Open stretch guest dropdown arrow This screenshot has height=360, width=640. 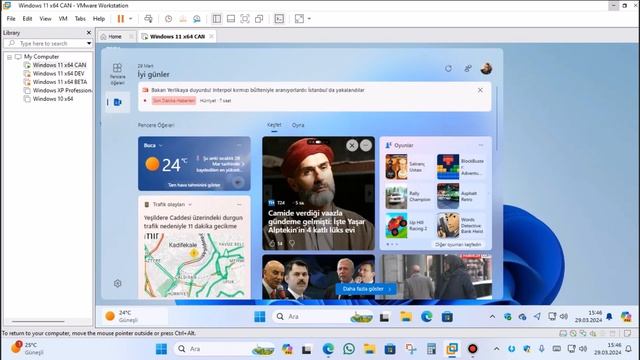[309, 19]
